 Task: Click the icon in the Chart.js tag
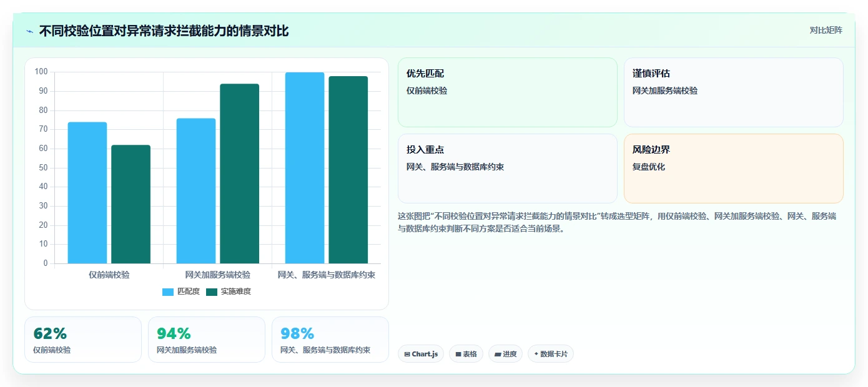pos(407,354)
